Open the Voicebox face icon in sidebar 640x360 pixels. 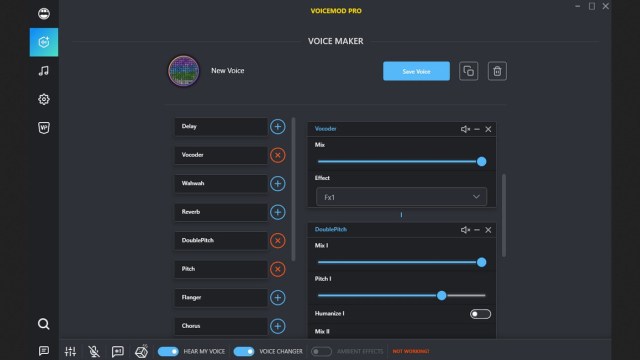[44, 14]
